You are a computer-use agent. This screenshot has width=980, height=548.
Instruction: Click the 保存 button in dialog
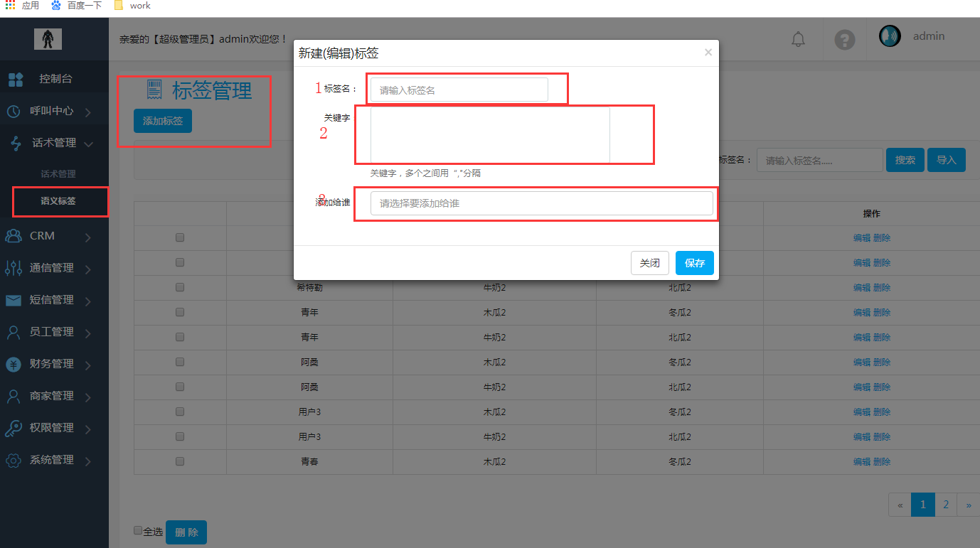[694, 263]
